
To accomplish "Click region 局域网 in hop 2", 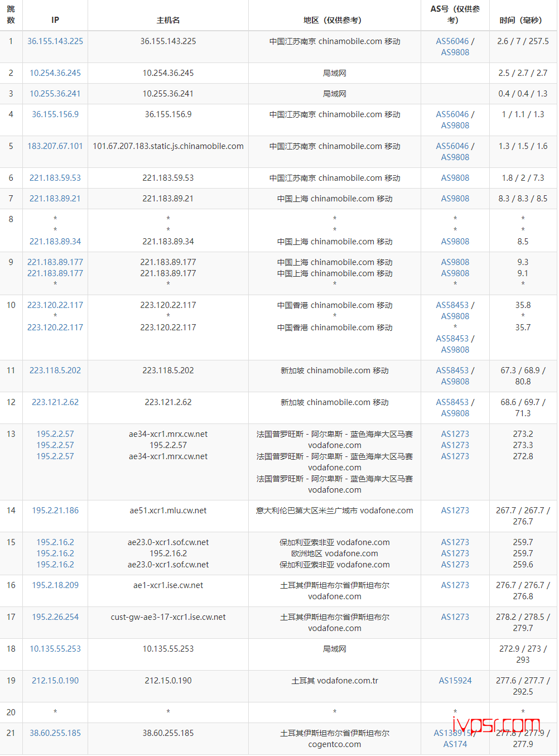I will point(335,73).
